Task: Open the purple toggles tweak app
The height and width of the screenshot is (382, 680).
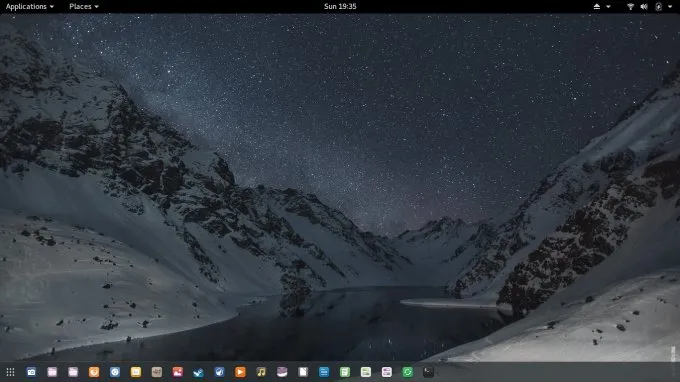Action: [x=386, y=372]
